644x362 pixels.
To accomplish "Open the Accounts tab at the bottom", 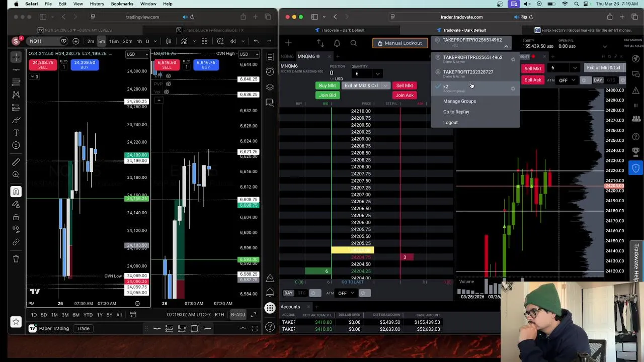I will pos(290,307).
